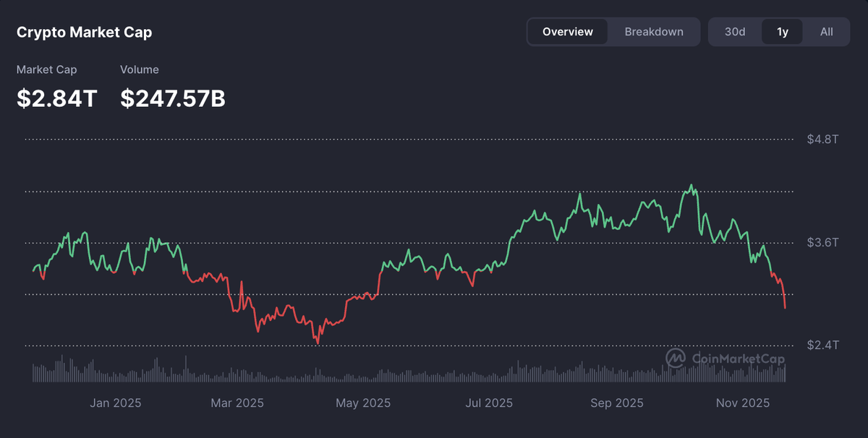Click the Mar 2025 axis label
Viewport: 868px width, 438px height.
(237, 403)
